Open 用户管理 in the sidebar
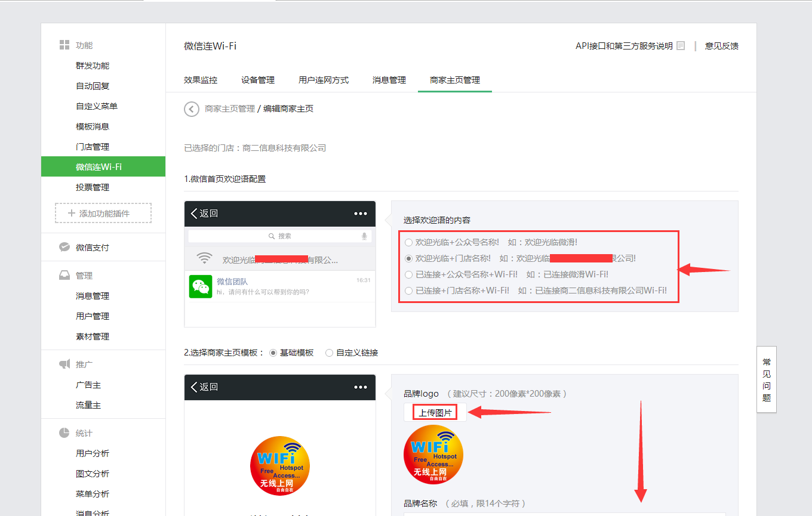 tap(93, 316)
